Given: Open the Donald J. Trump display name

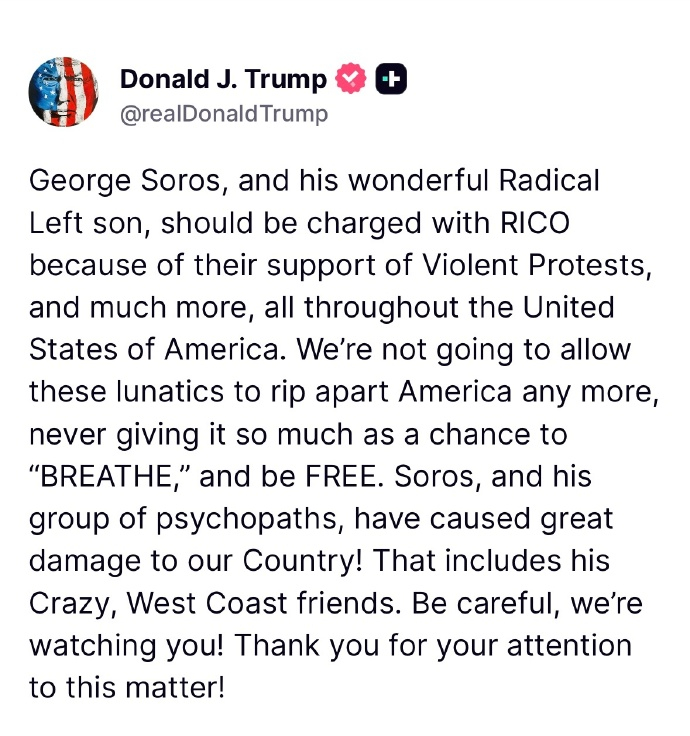Looking at the screenshot, I should click(x=223, y=79).
